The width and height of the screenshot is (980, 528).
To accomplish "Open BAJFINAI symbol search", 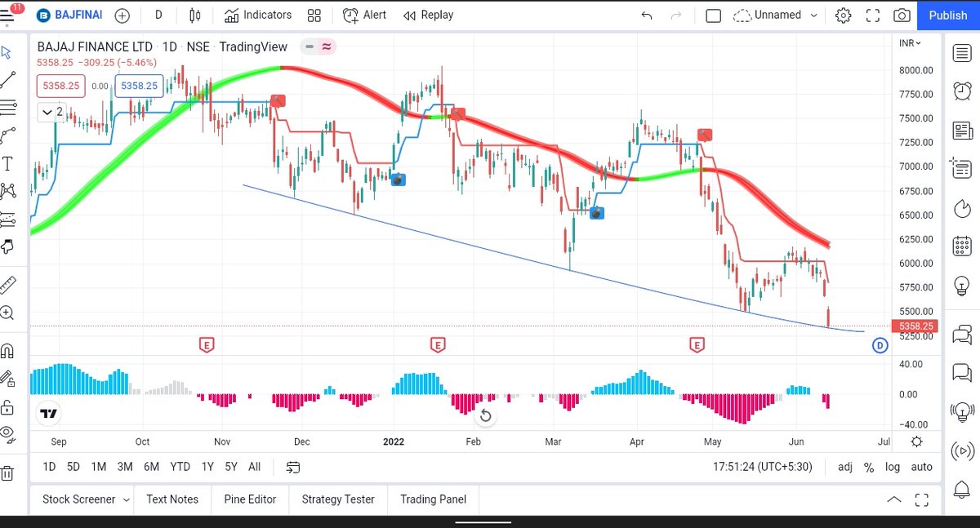I will click(x=69, y=15).
